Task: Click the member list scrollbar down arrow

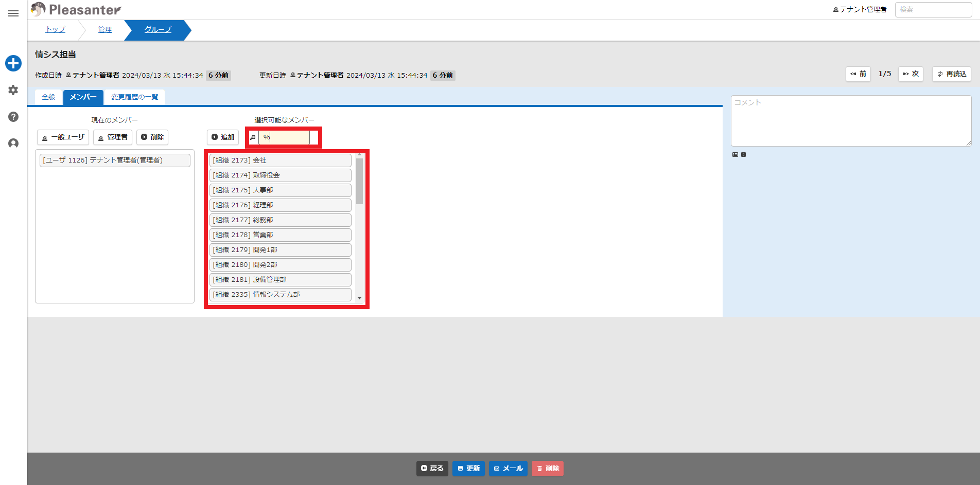Action: point(359,298)
